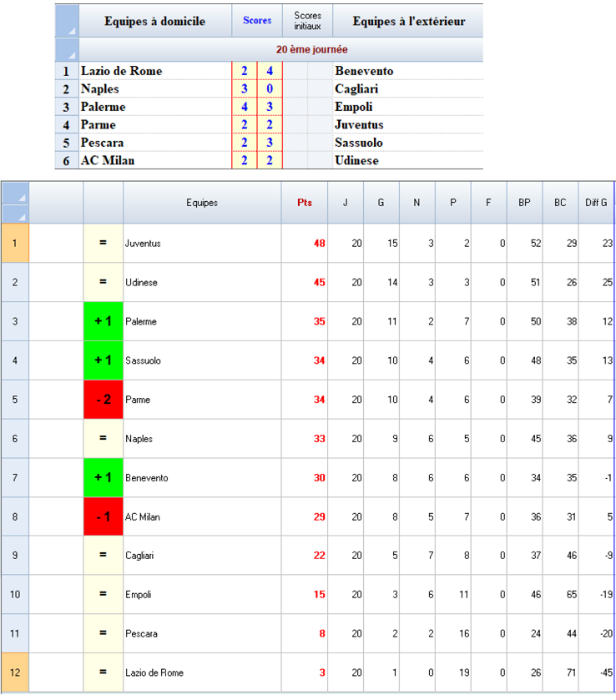Click match row header number 6
This screenshot has height=700, width=616.
[x=67, y=160]
